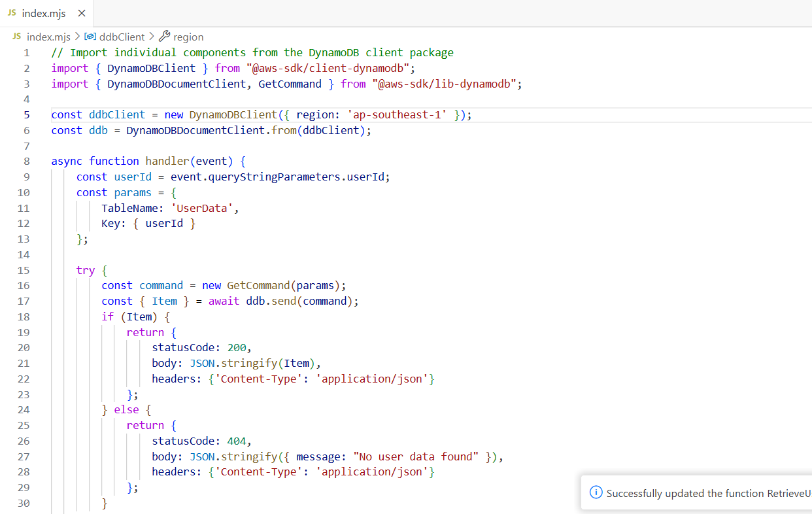Click the else keyword on line 24

126,409
